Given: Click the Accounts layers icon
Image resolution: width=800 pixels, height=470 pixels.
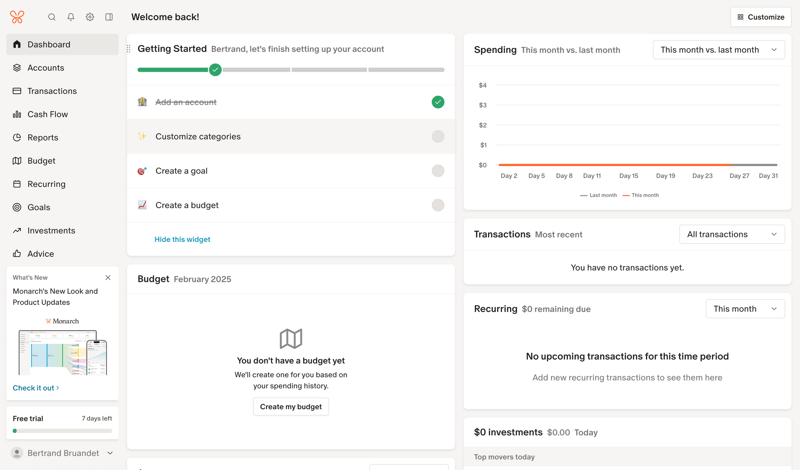Looking at the screenshot, I should [17, 67].
